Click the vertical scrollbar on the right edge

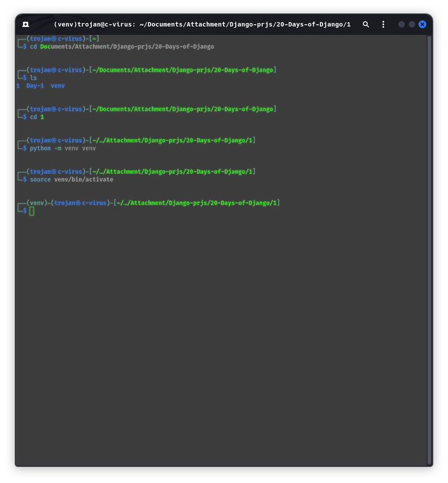[429, 250]
